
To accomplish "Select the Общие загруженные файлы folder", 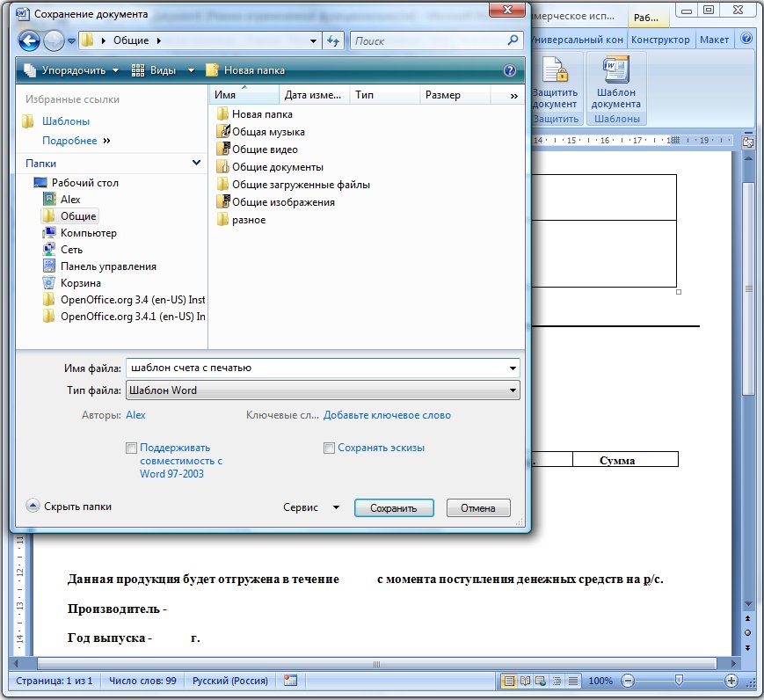I will (x=294, y=185).
